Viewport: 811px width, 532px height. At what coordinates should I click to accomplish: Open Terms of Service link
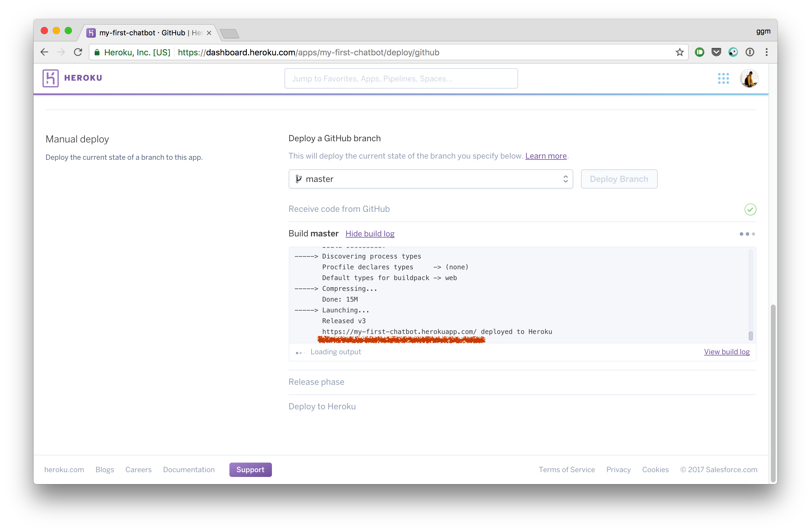pyautogui.click(x=566, y=469)
